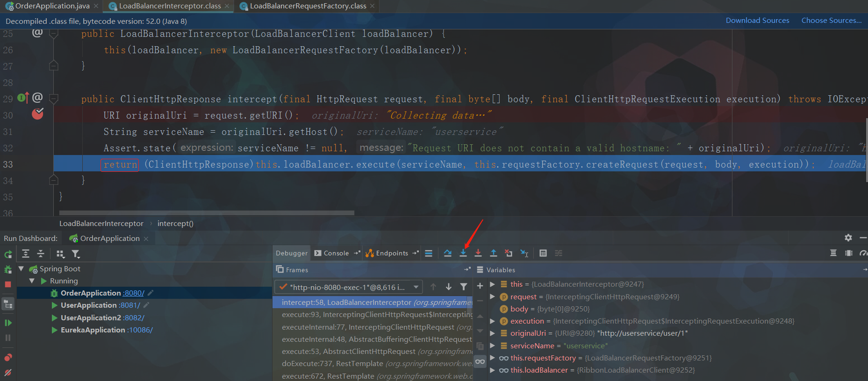Click the Force Step Into red arrow
This screenshot has width=868, height=381.
pos(478,253)
